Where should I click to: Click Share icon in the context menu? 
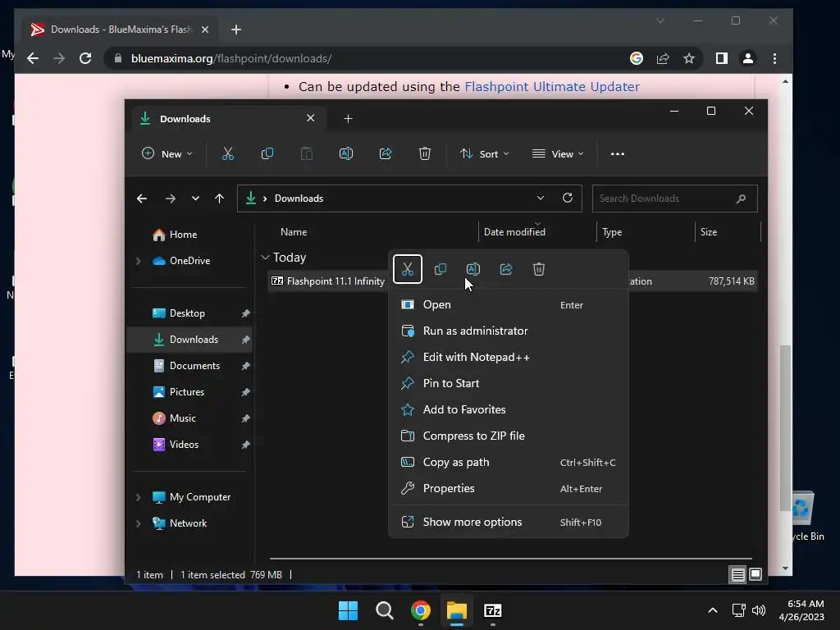(505, 269)
